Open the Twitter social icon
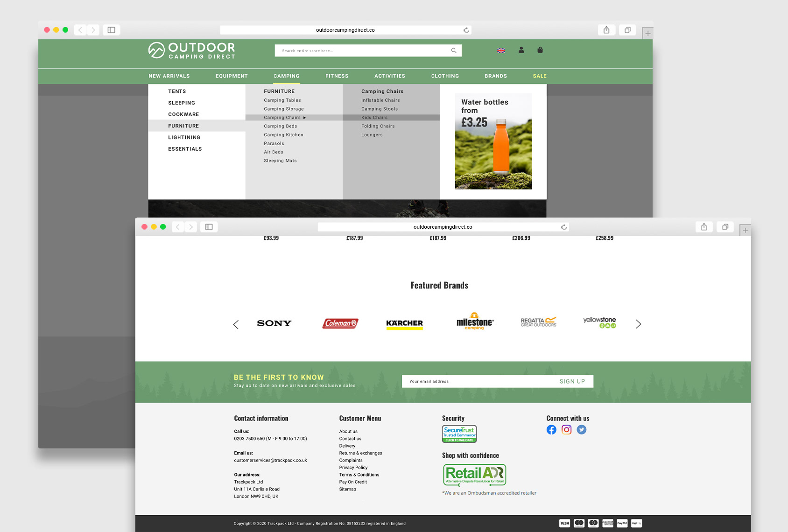This screenshot has width=788, height=532. [581, 430]
